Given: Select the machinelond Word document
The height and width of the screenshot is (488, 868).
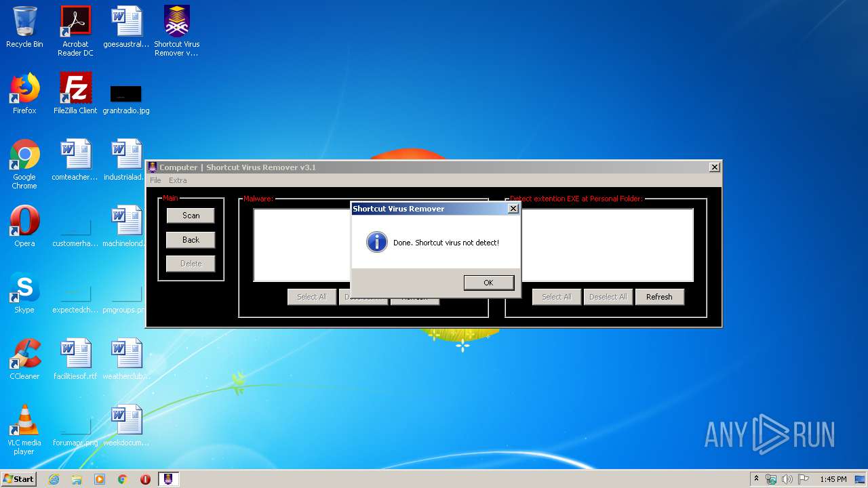Looking at the screenshot, I should 126,226.
